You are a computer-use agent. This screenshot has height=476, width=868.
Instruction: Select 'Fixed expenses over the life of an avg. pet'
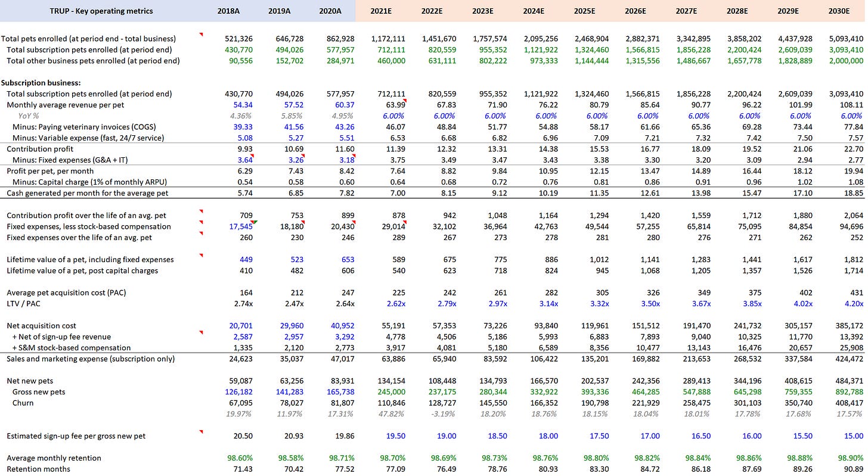(x=79, y=237)
